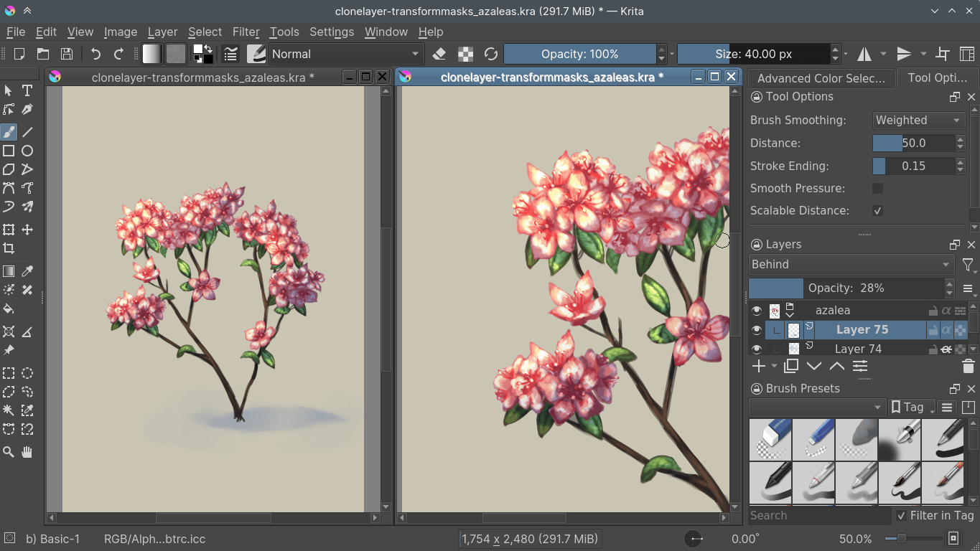Activate the Gradient tool
Viewport: 980px width, 551px height.
click(x=9, y=271)
